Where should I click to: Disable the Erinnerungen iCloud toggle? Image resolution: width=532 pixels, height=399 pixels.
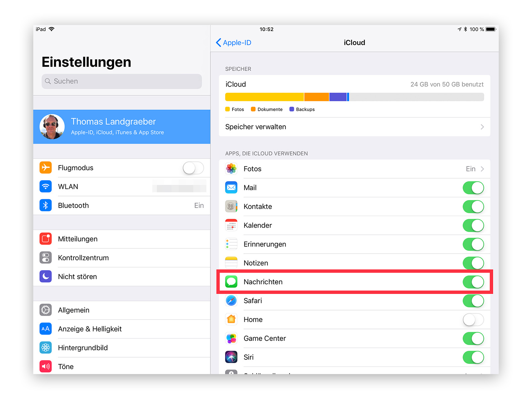click(x=473, y=244)
